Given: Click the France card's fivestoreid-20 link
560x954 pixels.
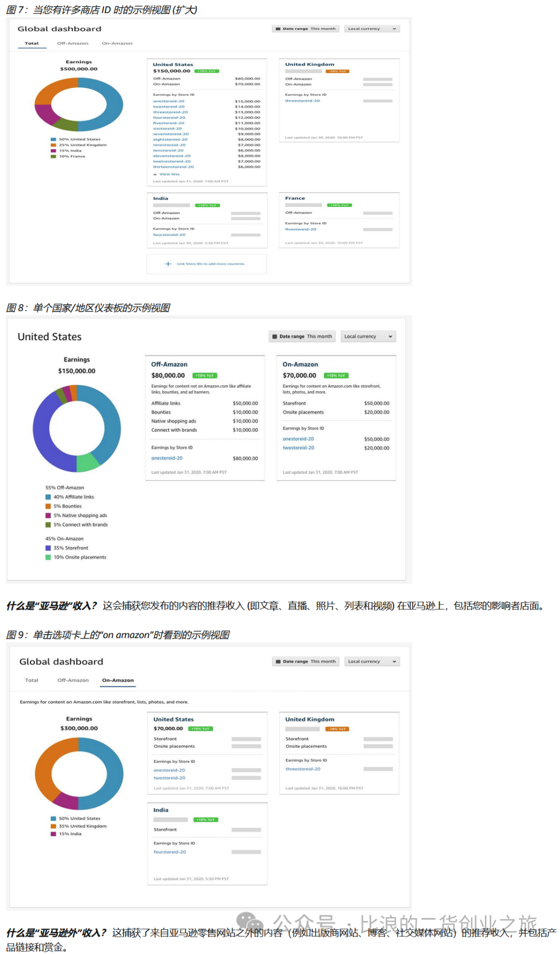Looking at the screenshot, I should [x=300, y=229].
